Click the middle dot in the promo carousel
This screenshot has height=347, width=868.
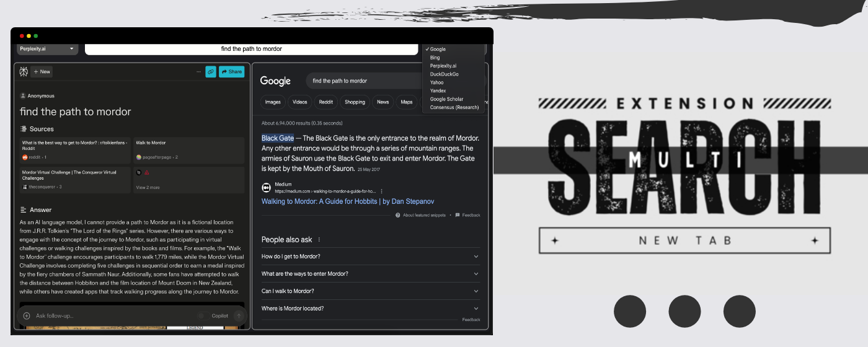point(684,312)
